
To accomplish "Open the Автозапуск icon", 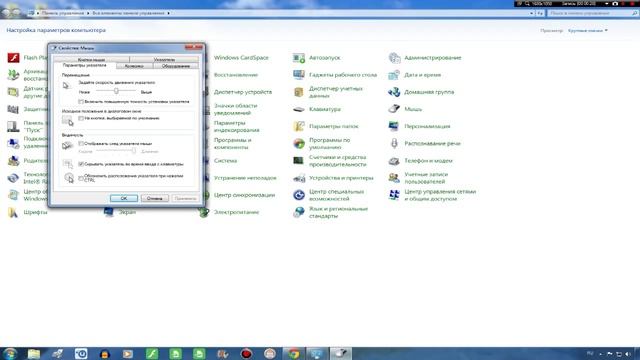I will point(299,58).
